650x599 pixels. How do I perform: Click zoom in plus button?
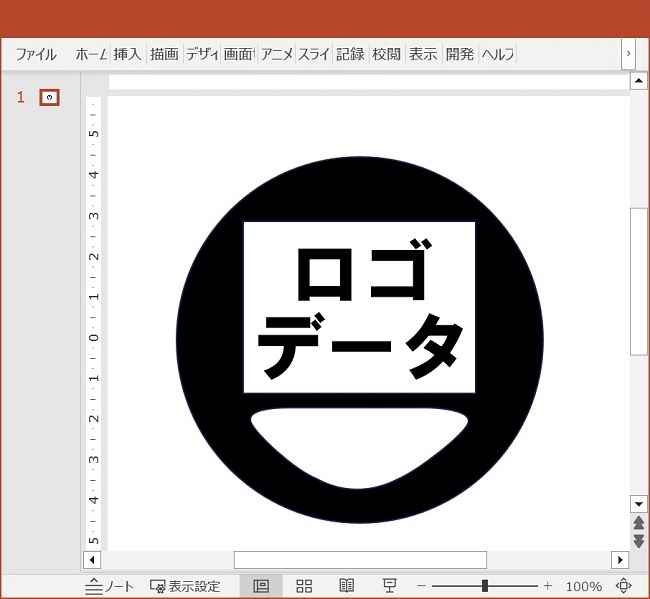[547, 586]
